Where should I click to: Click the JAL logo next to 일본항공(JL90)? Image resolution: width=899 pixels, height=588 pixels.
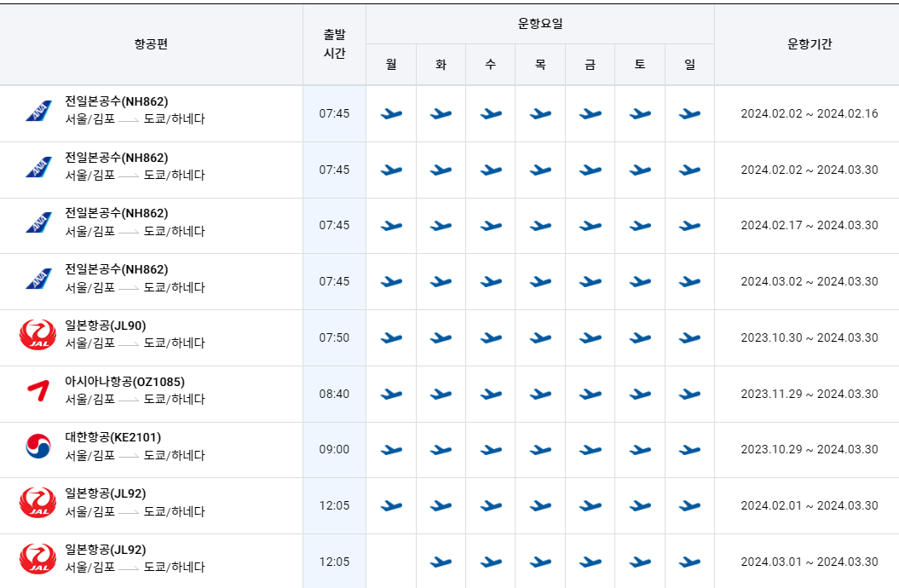(x=37, y=335)
